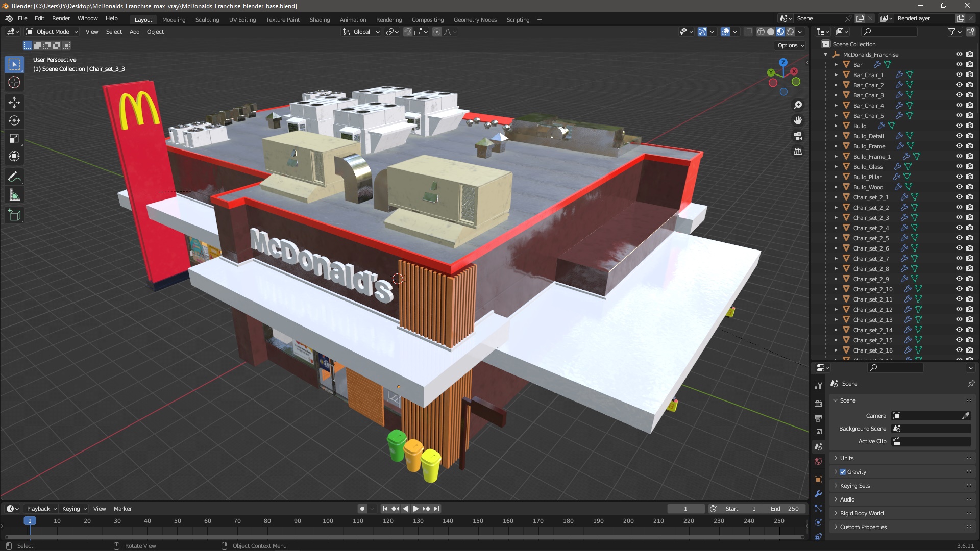The height and width of the screenshot is (551, 980).
Task: Click the Z axis on navigation gizmo
Action: 783,62
